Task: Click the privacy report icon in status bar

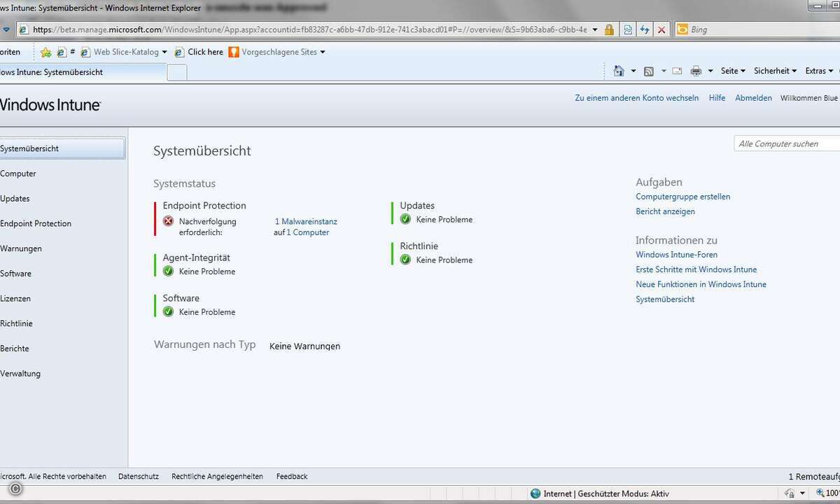Action: click(789, 493)
